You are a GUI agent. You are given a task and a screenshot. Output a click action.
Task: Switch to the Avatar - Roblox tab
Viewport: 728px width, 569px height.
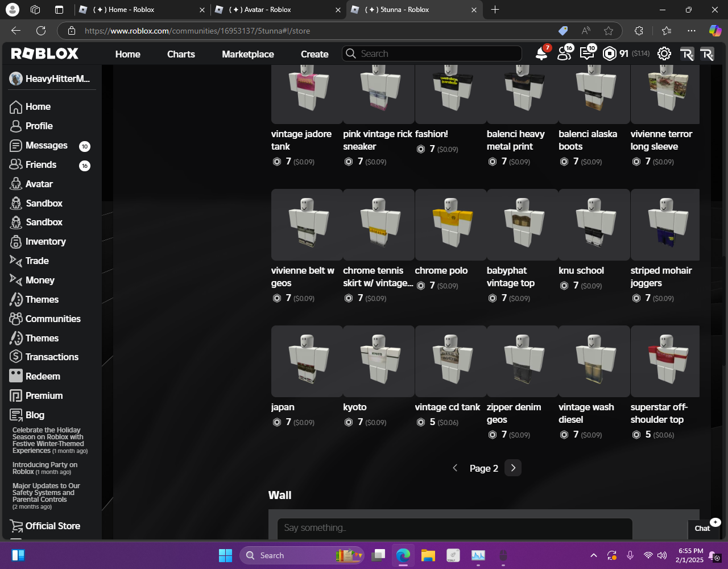[278, 10]
